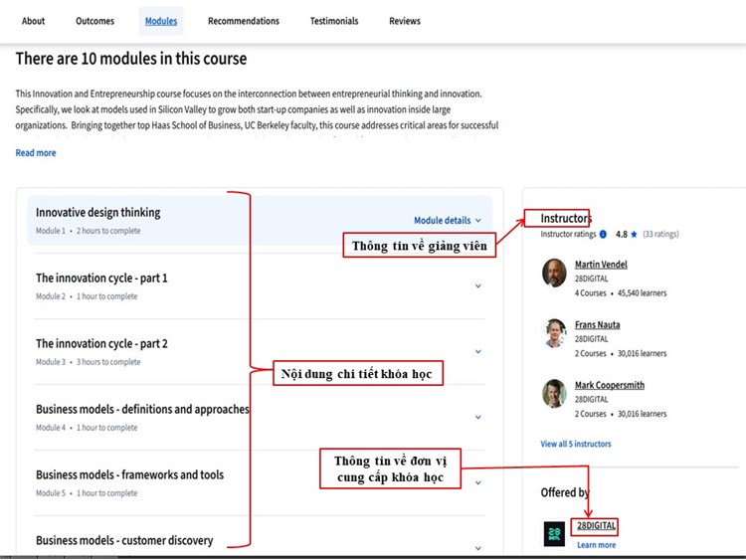Open the Testimonials tab
The width and height of the screenshot is (746, 560).
tap(334, 21)
